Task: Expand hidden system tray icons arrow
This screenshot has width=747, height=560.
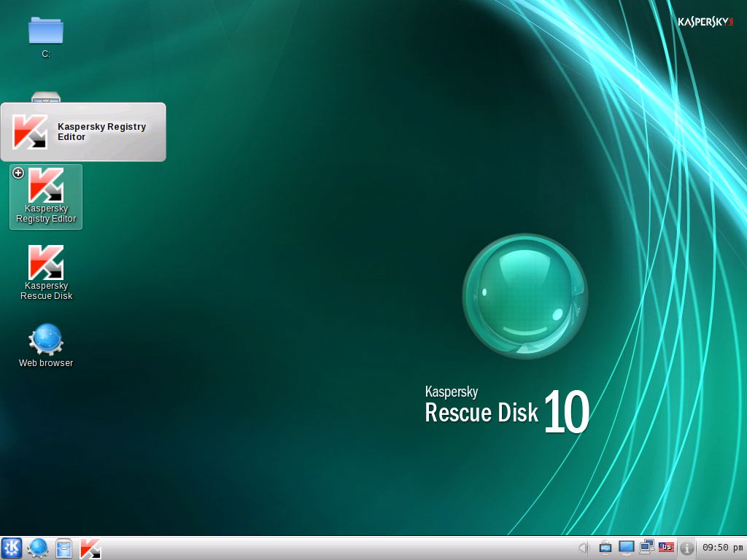Action: coord(583,548)
